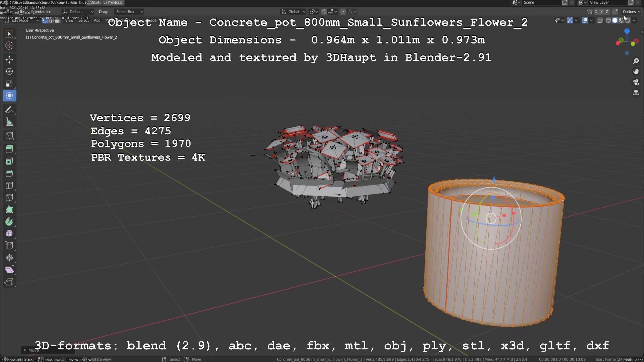Select the Shear tool
644x362 pixels.
point(9,270)
